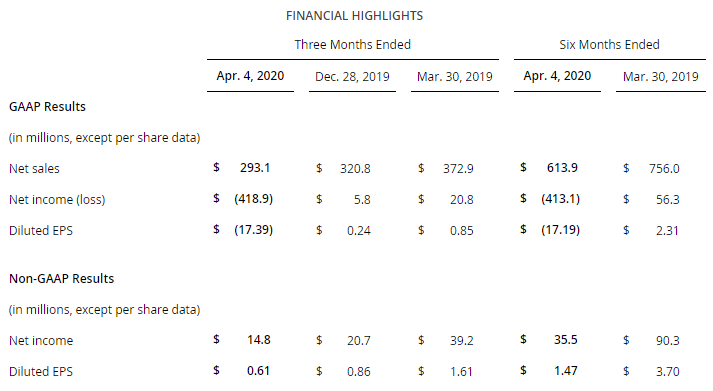Click six-month net loss (413.1)

coord(560,199)
